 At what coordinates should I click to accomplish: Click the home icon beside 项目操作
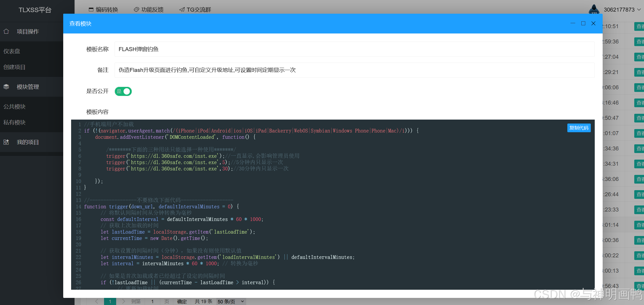(6, 31)
